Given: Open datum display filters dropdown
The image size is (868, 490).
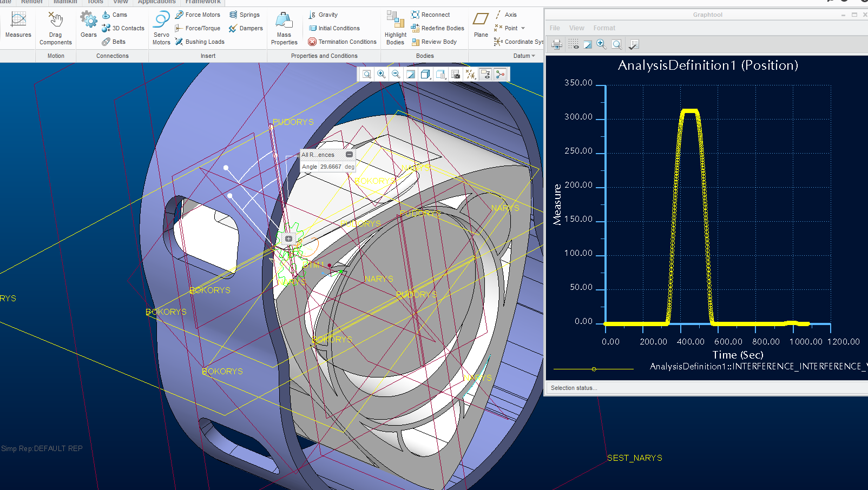Looking at the screenshot, I should tap(470, 75).
